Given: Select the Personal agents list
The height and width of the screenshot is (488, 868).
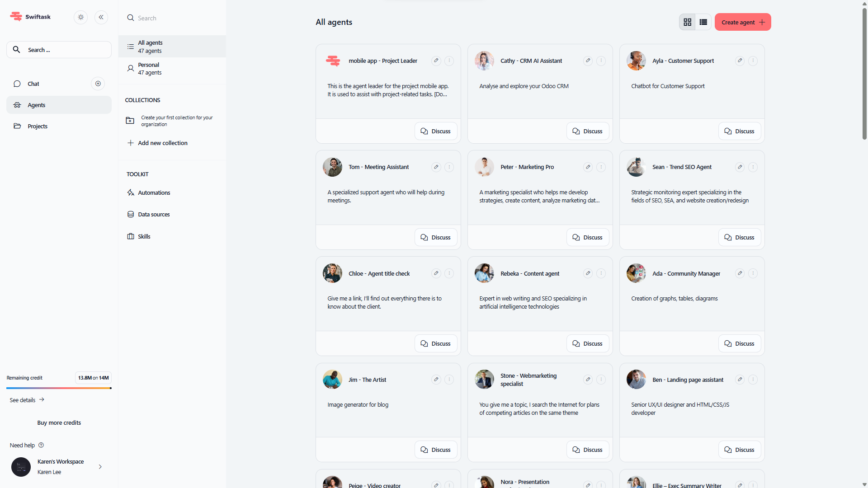Looking at the screenshot, I should tap(150, 69).
